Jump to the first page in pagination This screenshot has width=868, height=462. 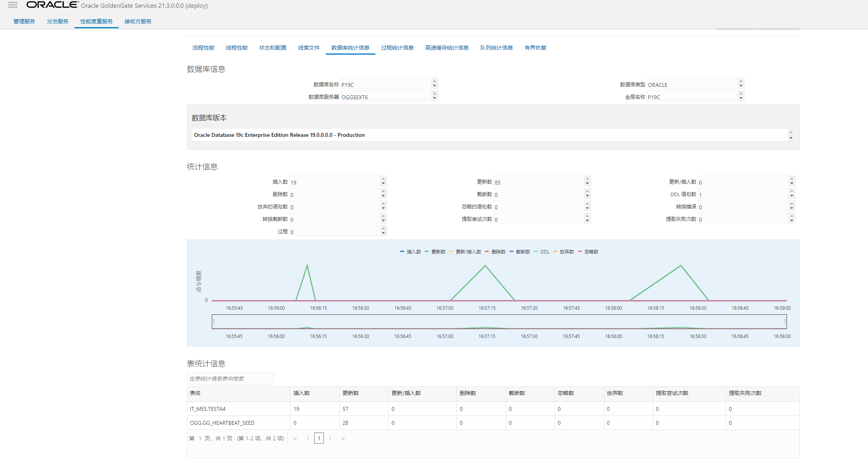coord(296,439)
